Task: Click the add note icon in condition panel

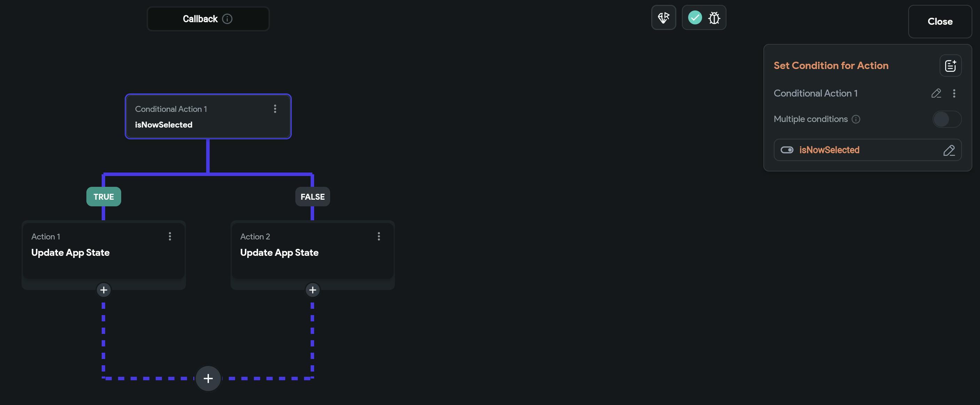Action: pos(950,66)
